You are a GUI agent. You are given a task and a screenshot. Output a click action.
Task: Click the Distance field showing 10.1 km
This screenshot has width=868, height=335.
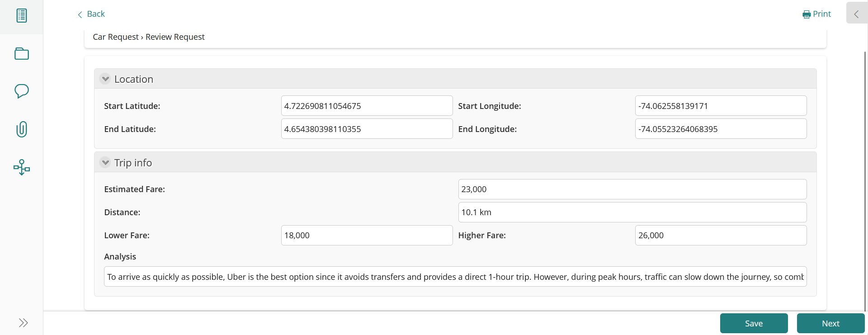click(632, 212)
